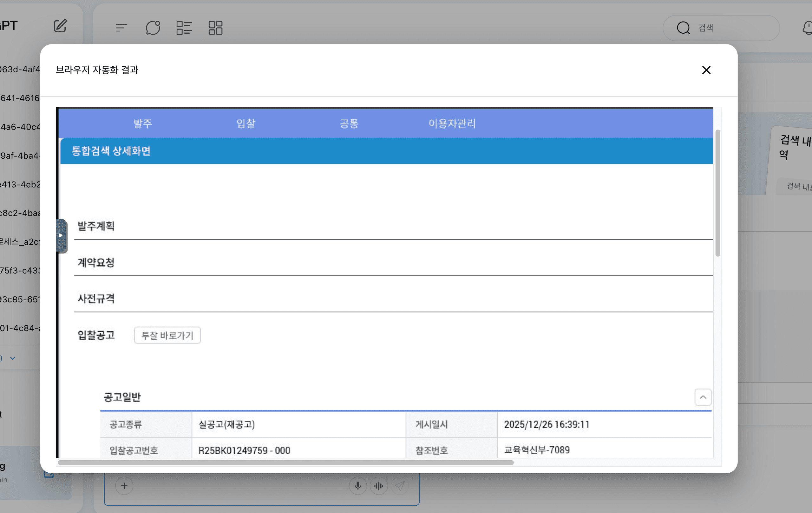Click the search magnifier icon
Viewport: 812px width, 513px height.
683,28
